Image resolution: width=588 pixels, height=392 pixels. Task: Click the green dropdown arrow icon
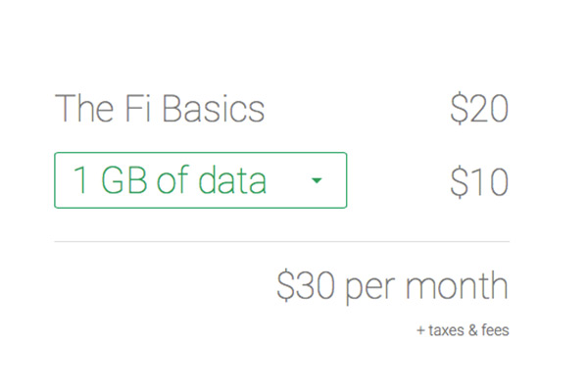click(316, 181)
